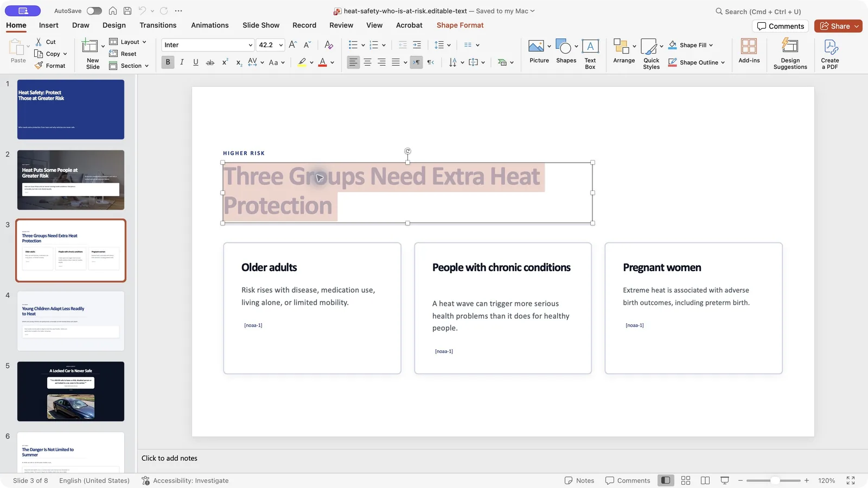Open the Insert tab
Screen dimensions: 868x488
tap(48, 25)
